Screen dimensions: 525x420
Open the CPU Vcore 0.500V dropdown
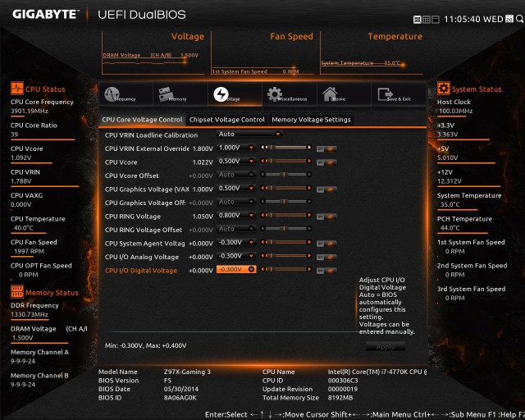(236, 161)
